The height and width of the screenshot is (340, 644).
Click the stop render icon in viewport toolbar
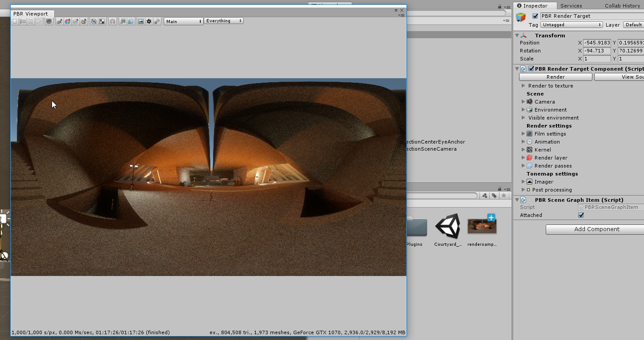(x=15, y=21)
